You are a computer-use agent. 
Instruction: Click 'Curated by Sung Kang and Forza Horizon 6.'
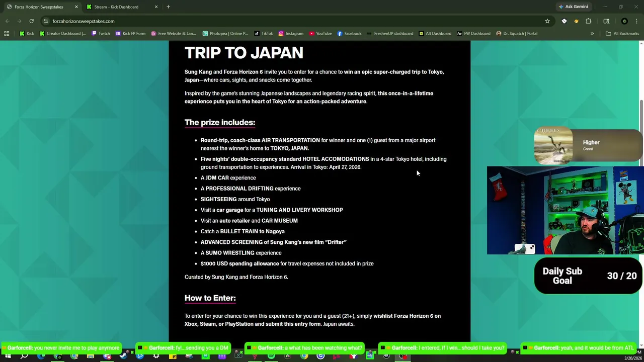(236, 277)
